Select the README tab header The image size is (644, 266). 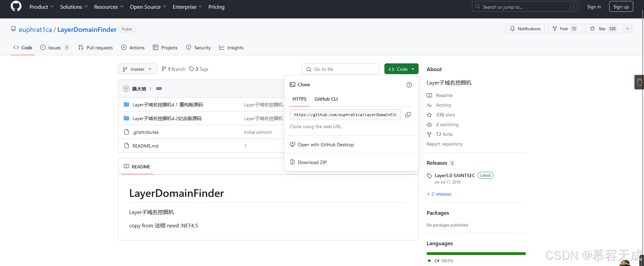tap(137, 167)
